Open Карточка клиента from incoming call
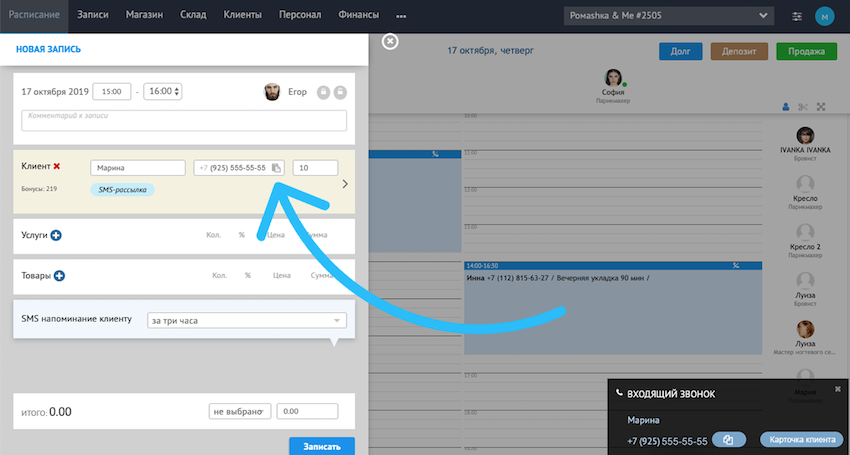Viewport: 850px width, 455px height. [800, 440]
